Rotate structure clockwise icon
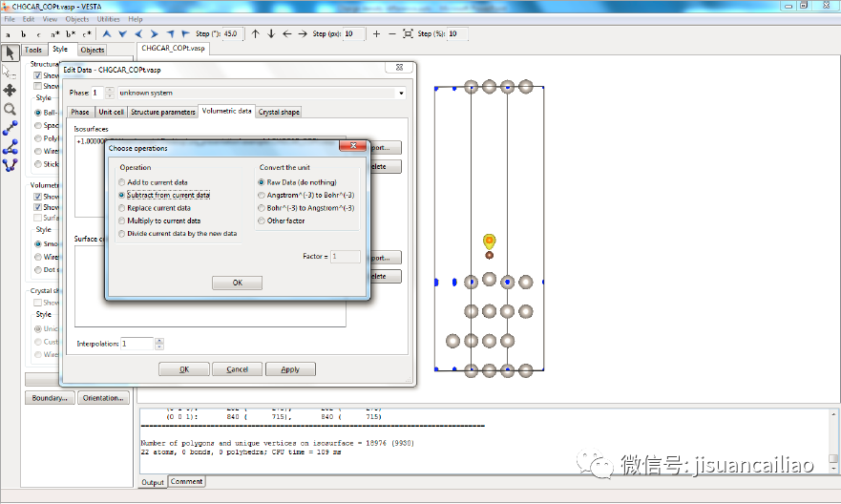The image size is (841, 504). pyautogui.click(x=185, y=33)
